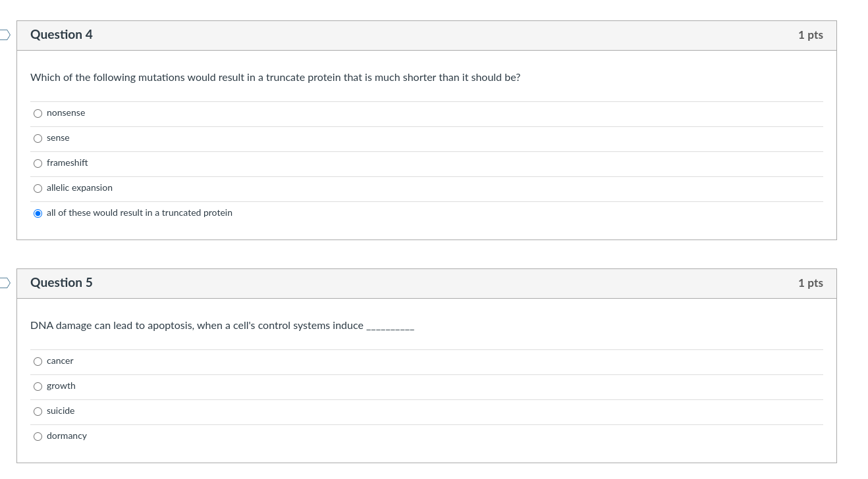This screenshot has width=868, height=479.
Task: Click the Question 5 header title
Action: pyautogui.click(x=61, y=283)
